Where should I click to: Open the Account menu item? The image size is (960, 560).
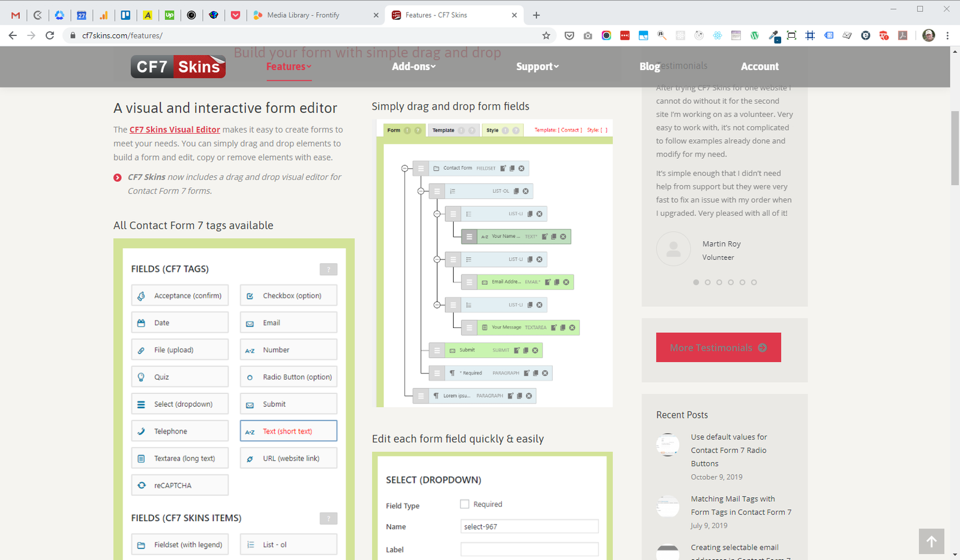point(760,67)
